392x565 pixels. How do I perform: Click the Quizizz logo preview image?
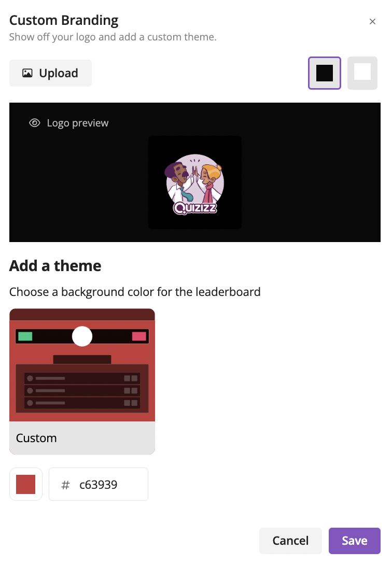pos(195,182)
